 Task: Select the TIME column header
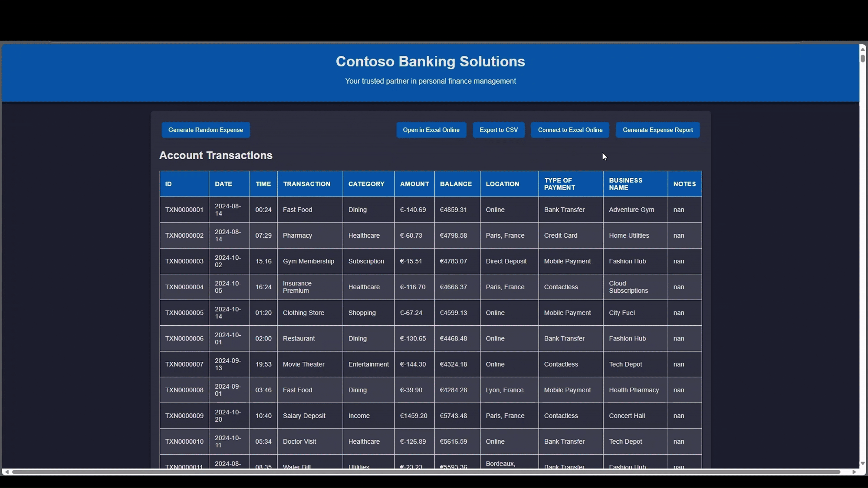point(263,184)
